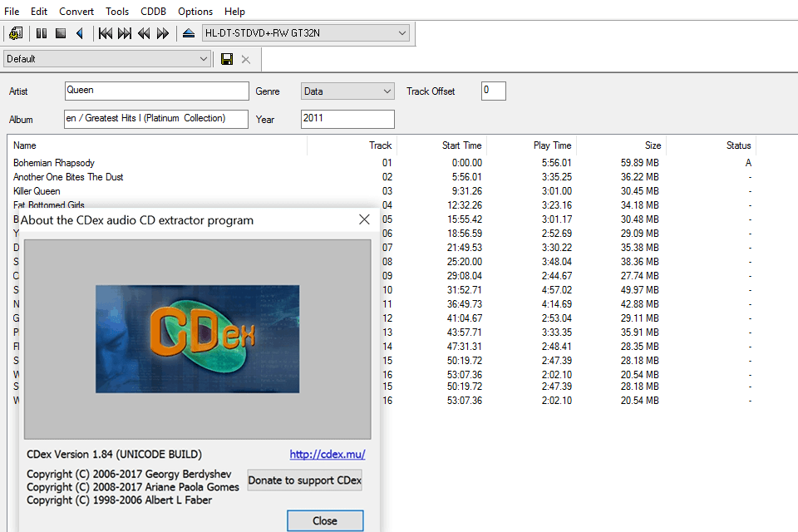The width and height of the screenshot is (798, 532).
Task: Click the blue play triangle icon
Action: 80,33
